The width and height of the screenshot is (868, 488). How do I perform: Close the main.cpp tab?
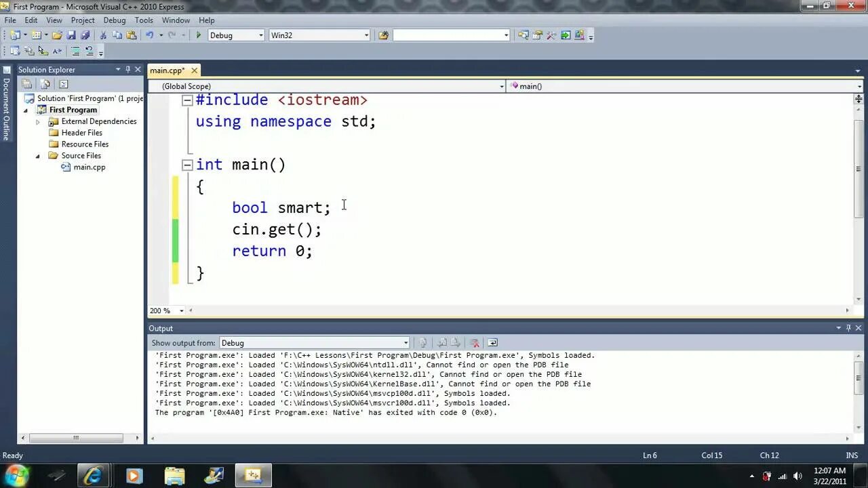click(194, 70)
